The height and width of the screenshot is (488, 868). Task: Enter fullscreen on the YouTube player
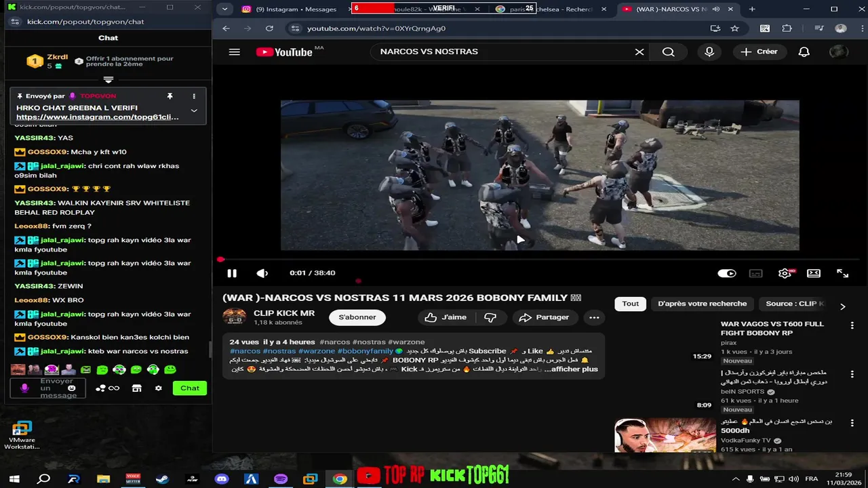842,273
